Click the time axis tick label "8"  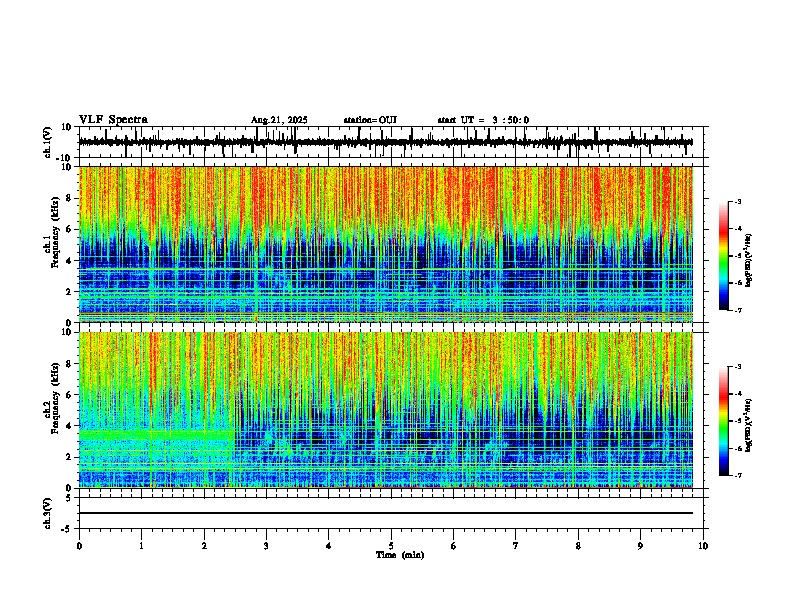[x=578, y=545]
